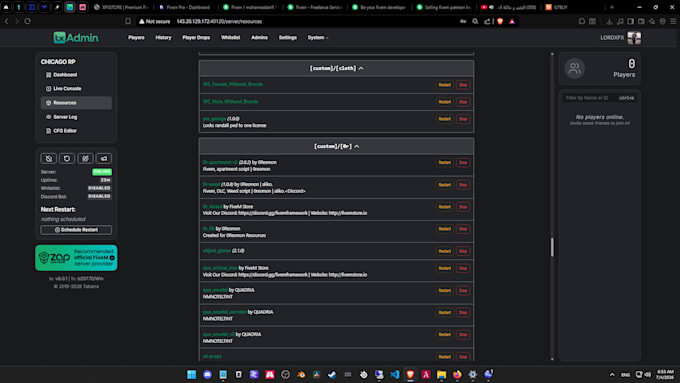Image resolution: width=680 pixels, height=383 pixels.
Task: Click the server power stop icon
Action: point(49,158)
